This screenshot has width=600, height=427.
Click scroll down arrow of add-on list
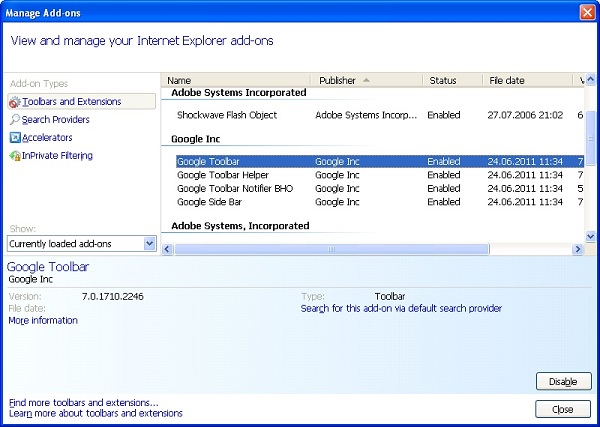tap(590, 236)
